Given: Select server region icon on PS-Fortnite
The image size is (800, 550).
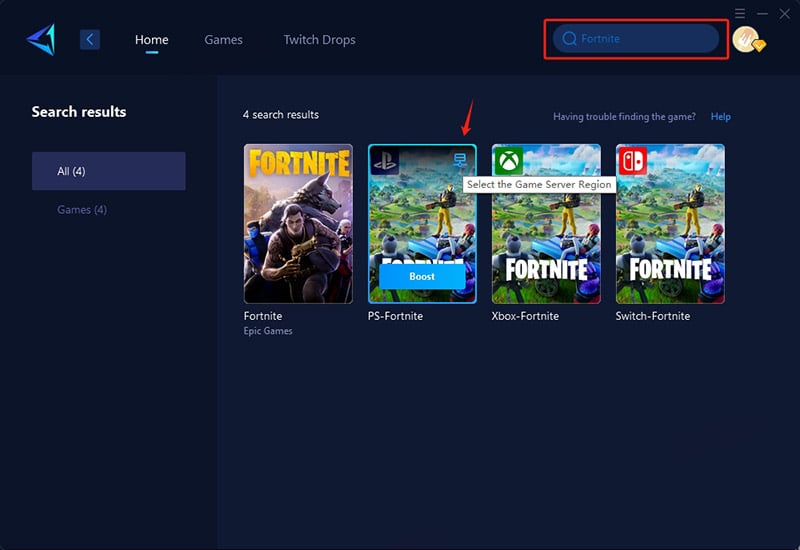Looking at the screenshot, I should click(460, 160).
